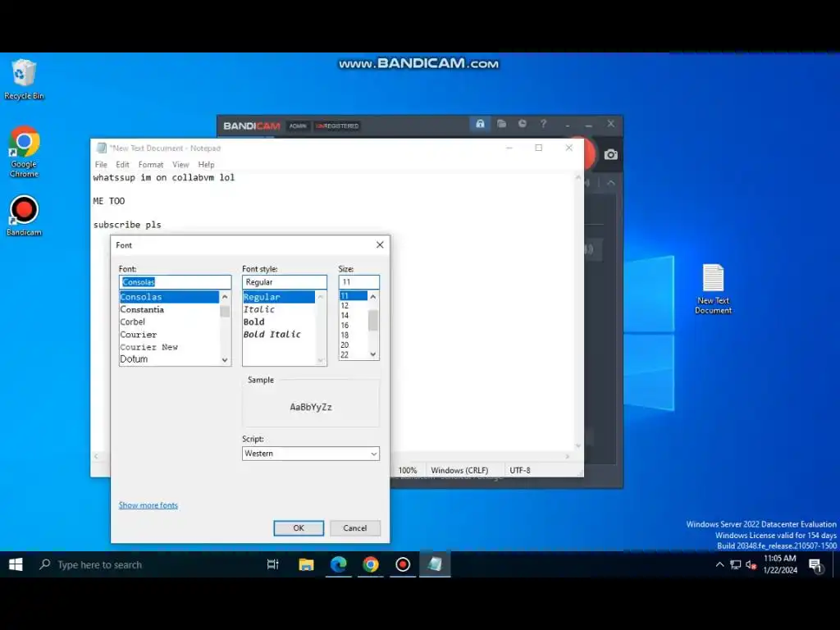
Task: Open the Notepad Edit menu
Action: coord(123,164)
